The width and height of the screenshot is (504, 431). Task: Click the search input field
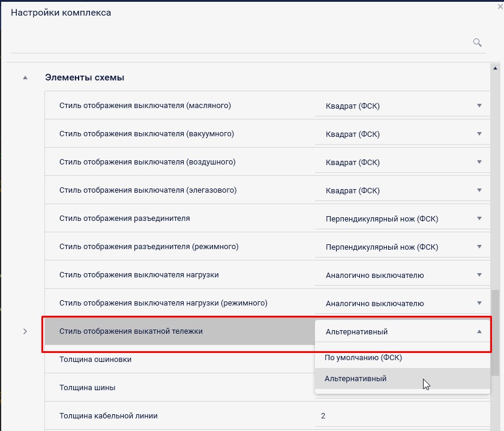(240, 42)
